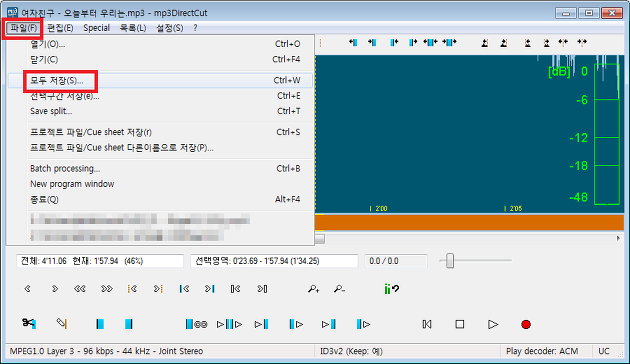This screenshot has width=630, height=364.
Task: Click the UC status bar entry
Action: pos(603,352)
